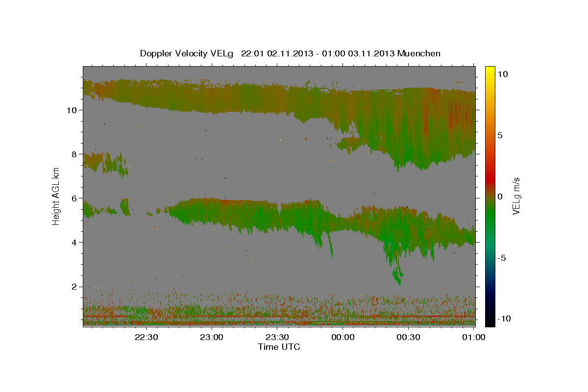588x392 pixels.
Task: Click the height tick label 4
Action: click(74, 243)
